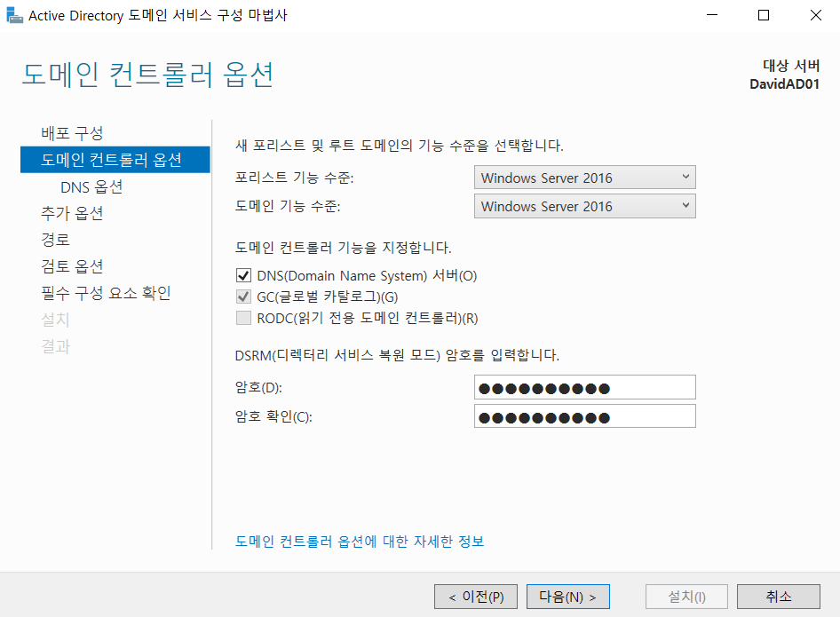The width and height of the screenshot is (840, 617).
Task: Click the Active Directory wizard title bar icon
Action: 14,15
